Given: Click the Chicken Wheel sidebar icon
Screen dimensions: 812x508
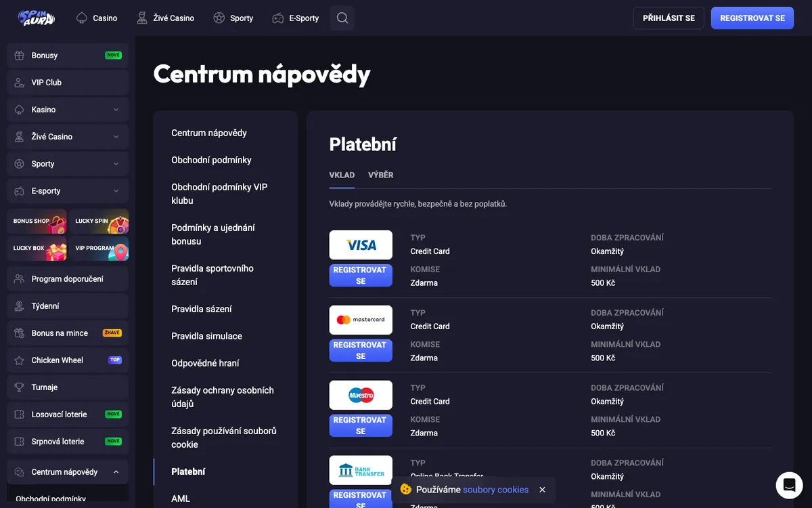Looking at the screenshot, I should (x=19, y=360).
